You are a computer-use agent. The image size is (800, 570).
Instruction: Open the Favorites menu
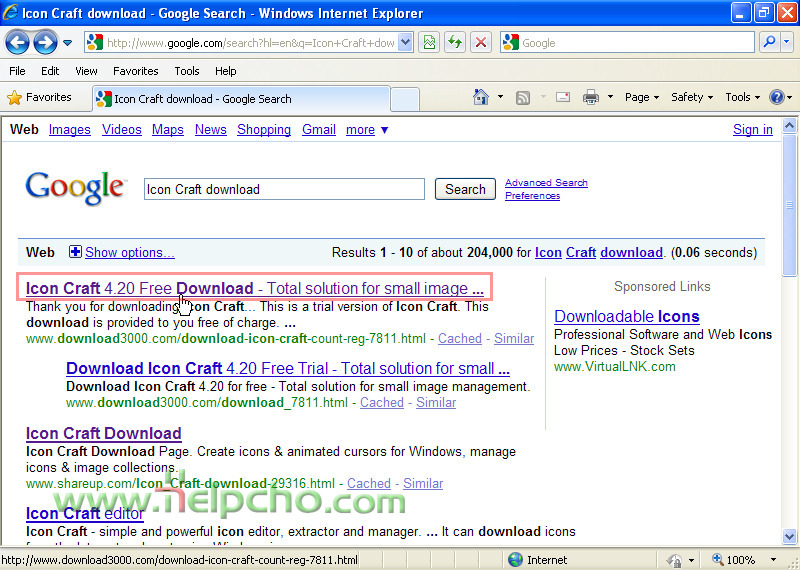point(136,71)
